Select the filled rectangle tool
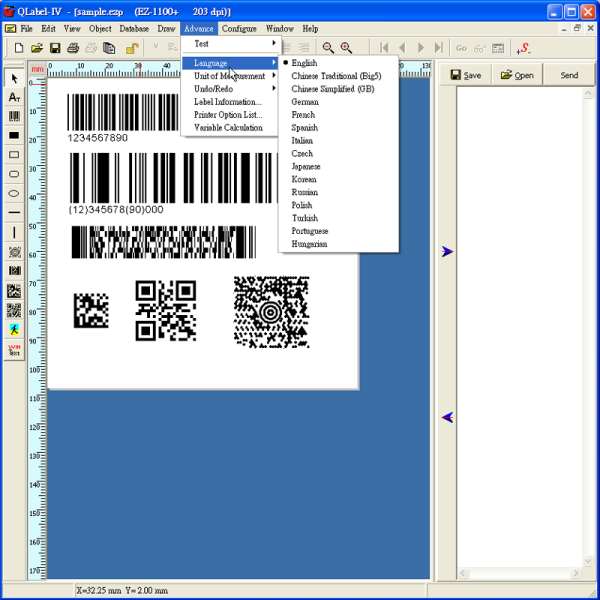This screenshot has width=600, height=600. coord(14,135)
